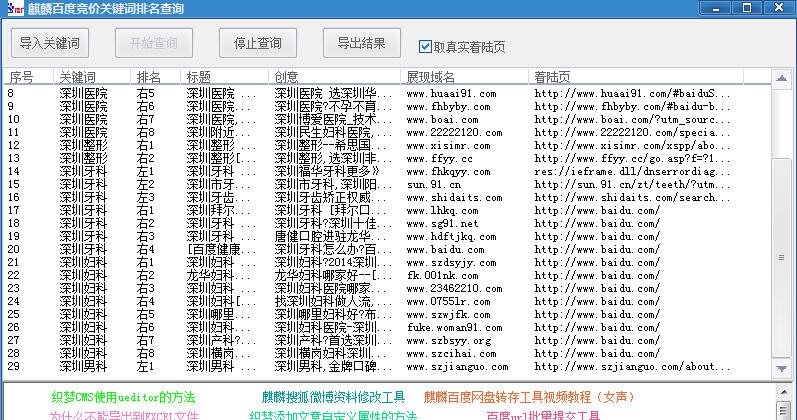Click the grayed 开始查询 button

click(154, 43)
